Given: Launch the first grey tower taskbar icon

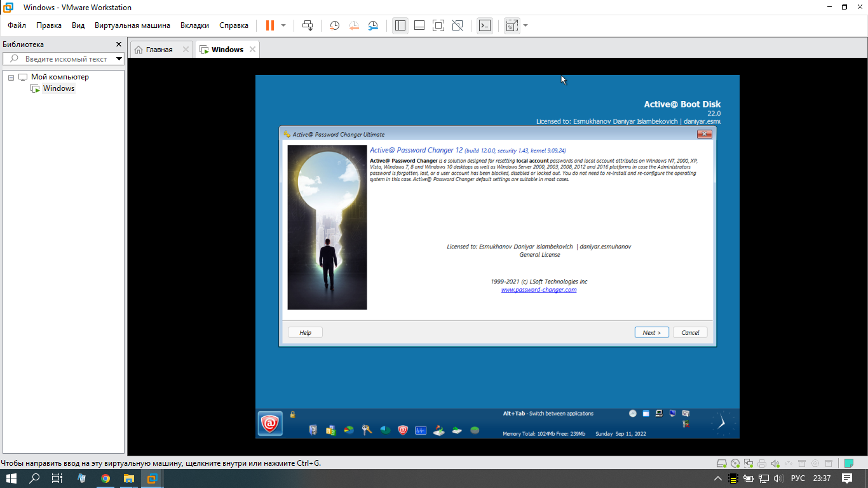Looking at the screenshot, I should click(313, 430).
